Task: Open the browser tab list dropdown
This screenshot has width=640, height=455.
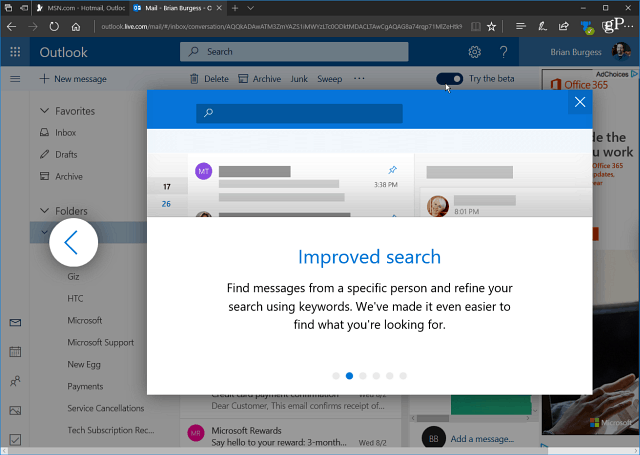Action: click(x=251, y=8)
